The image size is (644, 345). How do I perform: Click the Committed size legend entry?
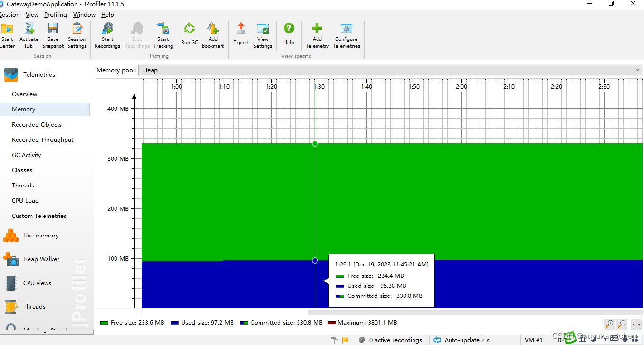point(281,323)
